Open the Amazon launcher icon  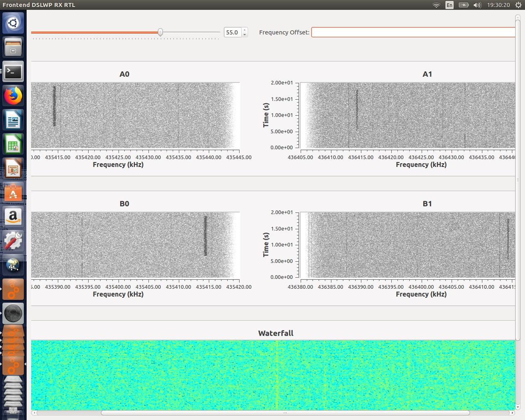click(x=13, y=217)
